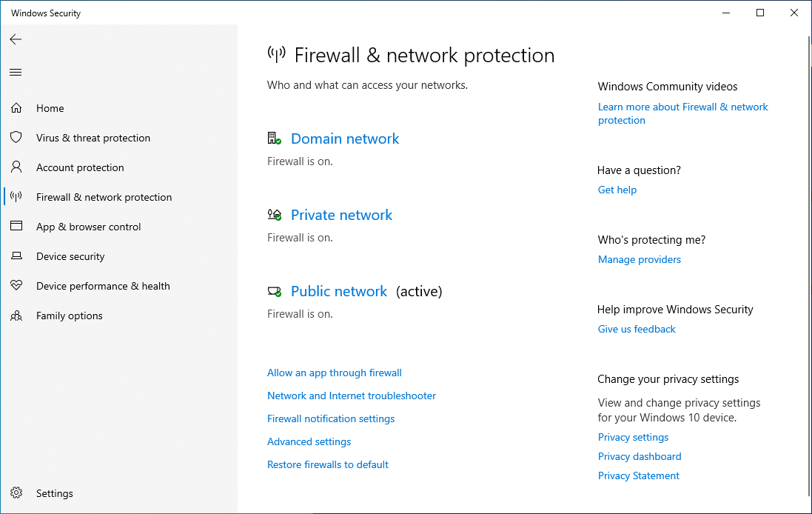Click the back arrow
This screenshot has width=812, height=514.
(16, 39)
